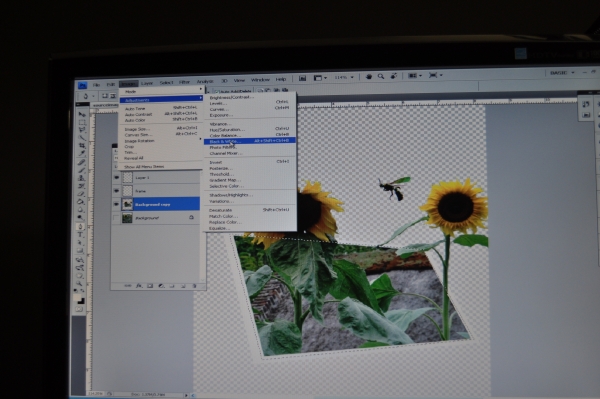Open the status bar document info arrow
The width and height of the screenshot is (600, 399).
(186, 395)
